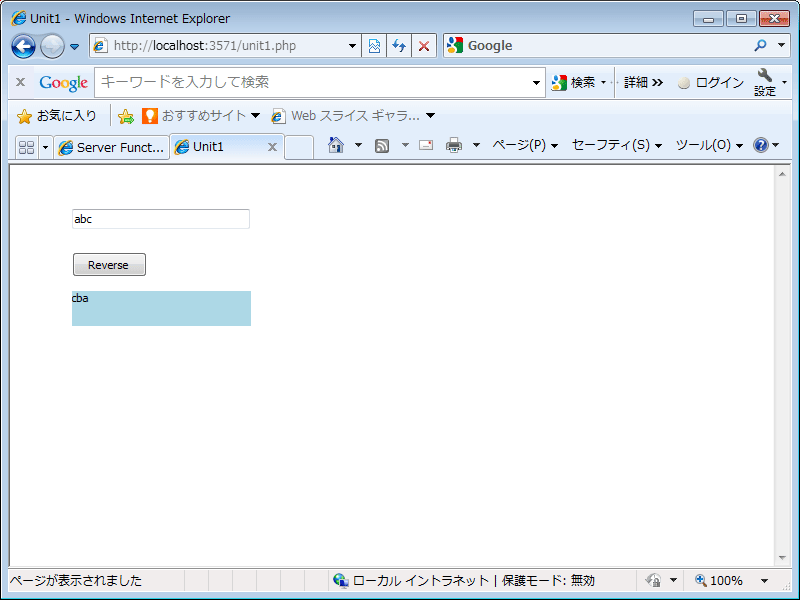
Task: Click the magnifier search icon
Action: point(760,45)
